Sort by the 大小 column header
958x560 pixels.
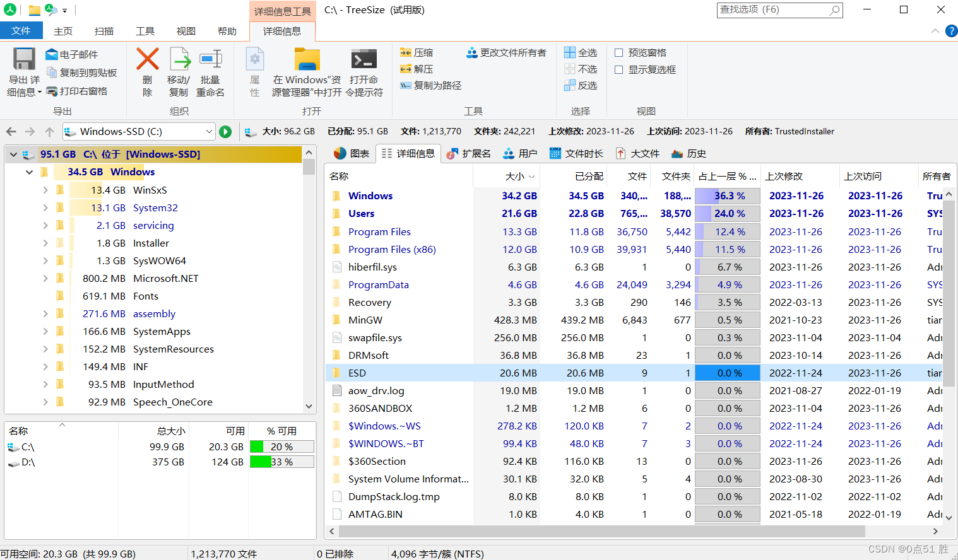point(507,177)
